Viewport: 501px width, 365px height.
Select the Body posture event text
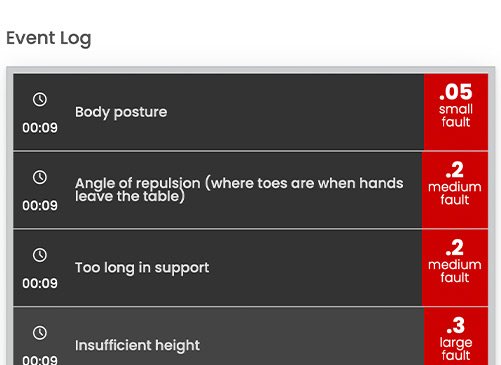(x=121, y=112)
